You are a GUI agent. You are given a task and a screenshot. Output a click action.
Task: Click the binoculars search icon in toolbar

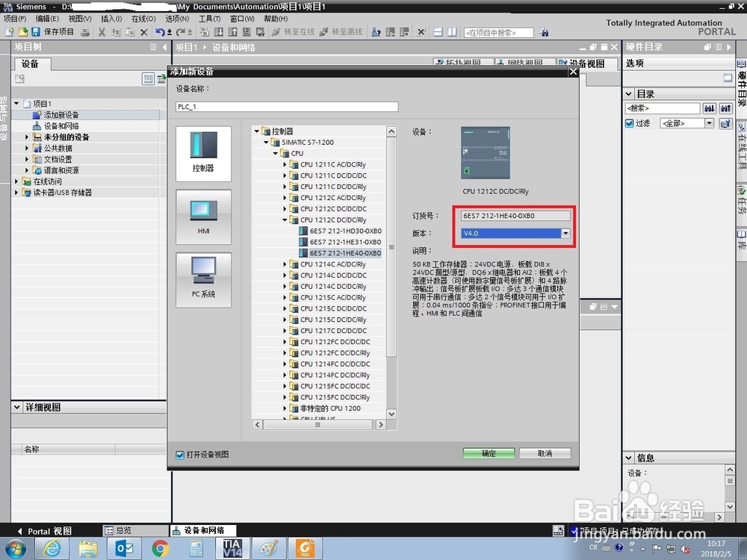[x=544, y=32]
